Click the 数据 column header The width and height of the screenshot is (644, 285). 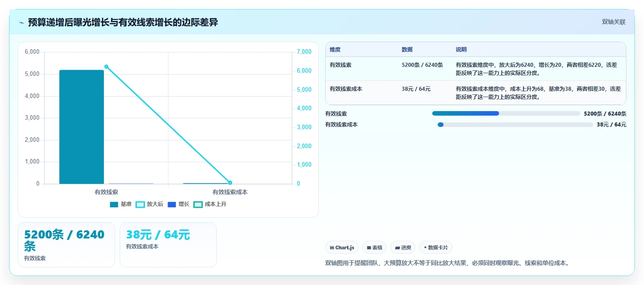407,50
